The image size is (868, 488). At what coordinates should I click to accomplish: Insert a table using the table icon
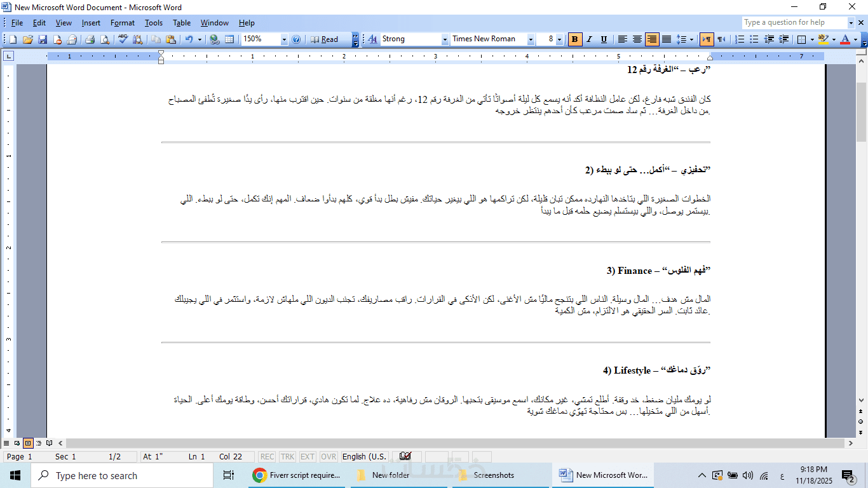tap(229, 39)
